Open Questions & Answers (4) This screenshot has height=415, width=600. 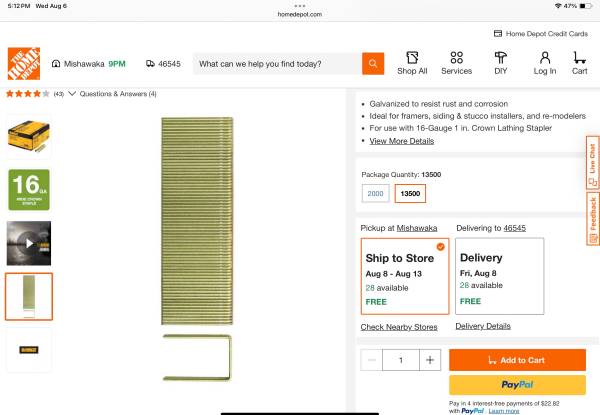coord(118,94)
